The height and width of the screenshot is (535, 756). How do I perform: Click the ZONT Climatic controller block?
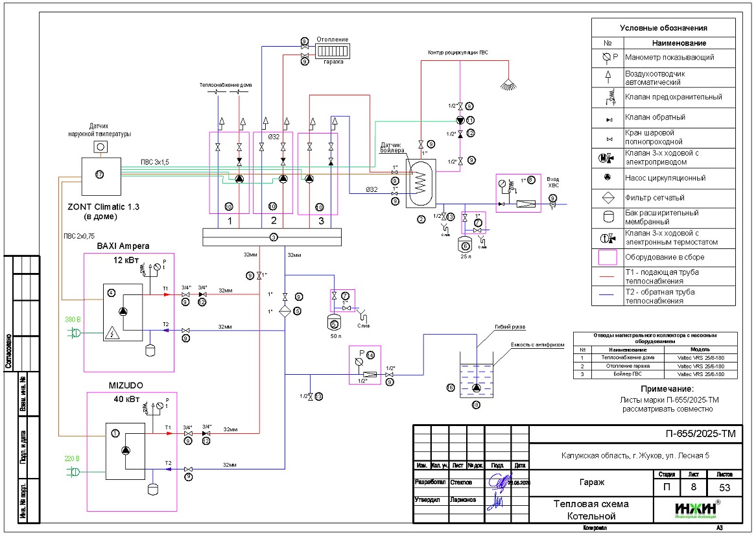[x=99, y=175]
